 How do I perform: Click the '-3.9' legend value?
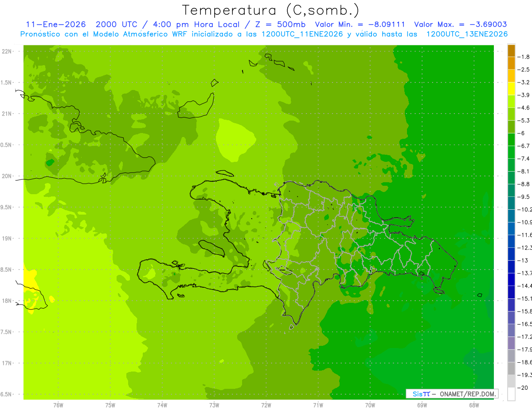[524, 95]
